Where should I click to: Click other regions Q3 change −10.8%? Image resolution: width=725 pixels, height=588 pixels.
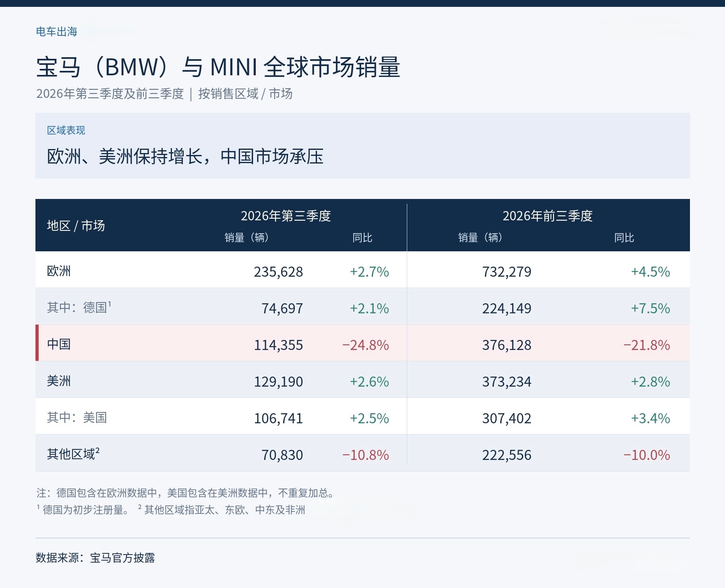pyautogui.click(x=366, y=455)
